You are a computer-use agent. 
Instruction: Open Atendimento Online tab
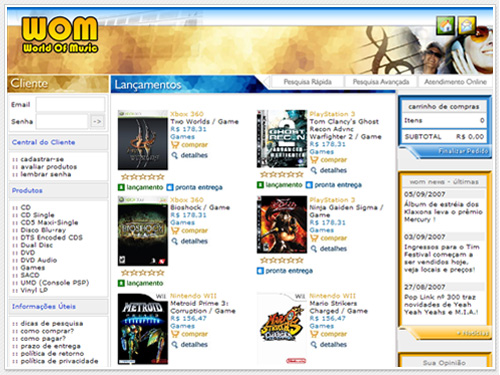point(455,82)
